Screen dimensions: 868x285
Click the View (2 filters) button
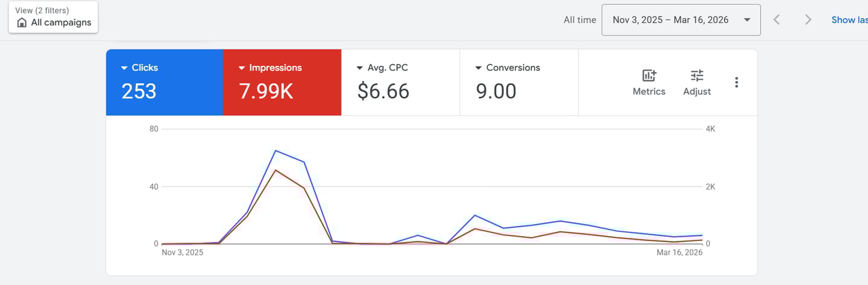pos(53,17)
